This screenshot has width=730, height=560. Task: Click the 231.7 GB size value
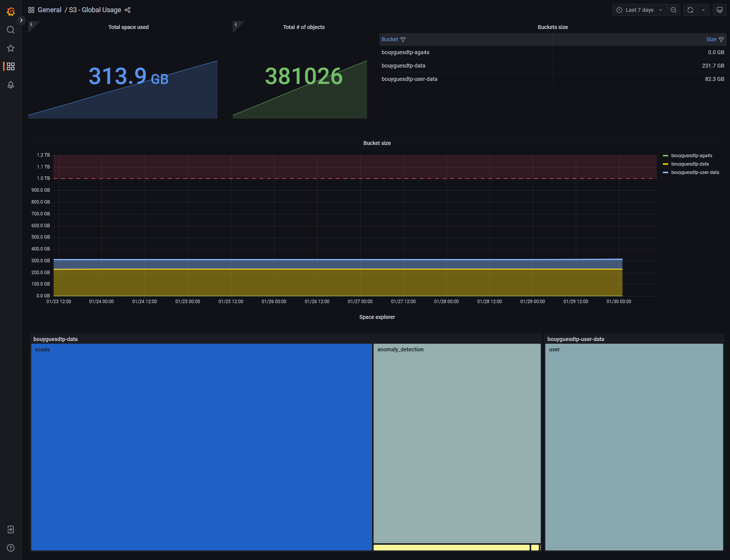713,66
